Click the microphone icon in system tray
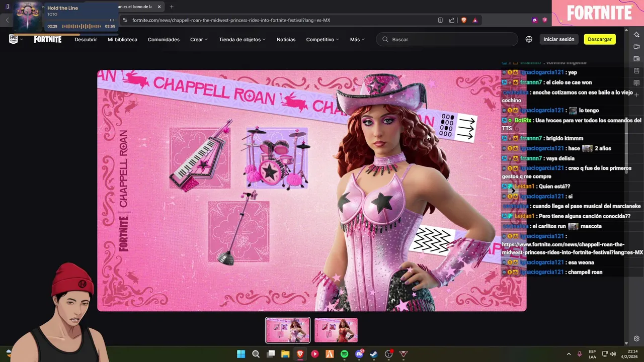The height and width of the screenshot is (362, 644). tap(580, 354)
